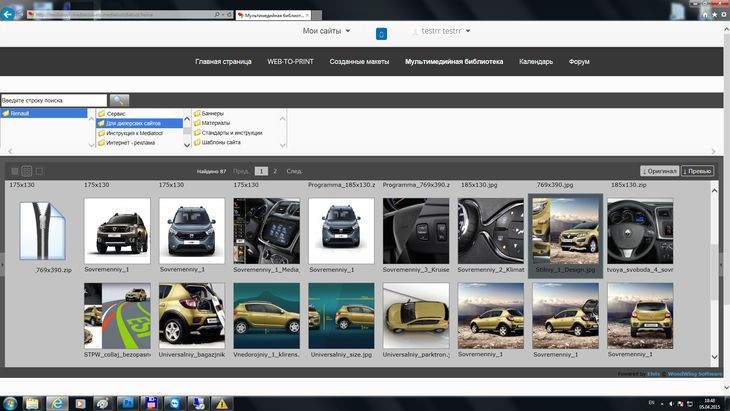Go to results page 2
Image resolution: width=730 pixels, height=411 pixels.
coord(276,171)
